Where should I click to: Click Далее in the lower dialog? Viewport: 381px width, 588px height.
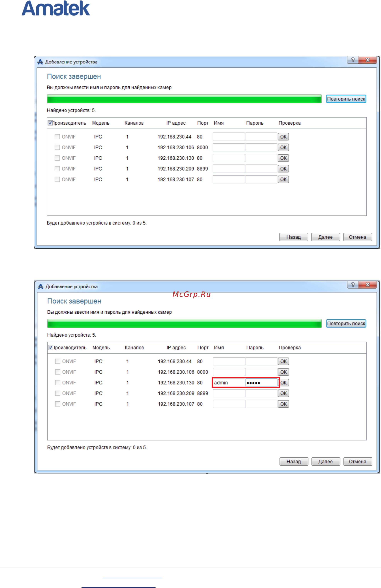(326, 462)
